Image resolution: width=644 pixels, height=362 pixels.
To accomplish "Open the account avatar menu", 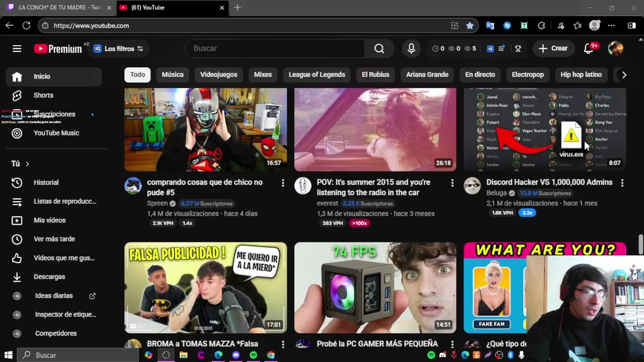I will [616, 48].
